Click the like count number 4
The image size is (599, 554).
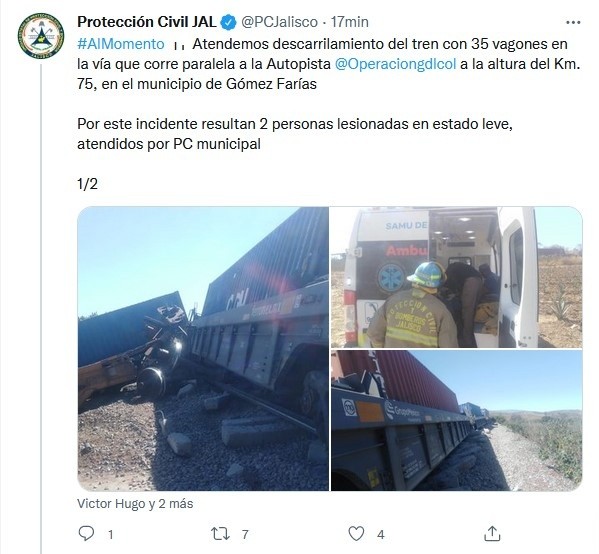pos(380,534)
